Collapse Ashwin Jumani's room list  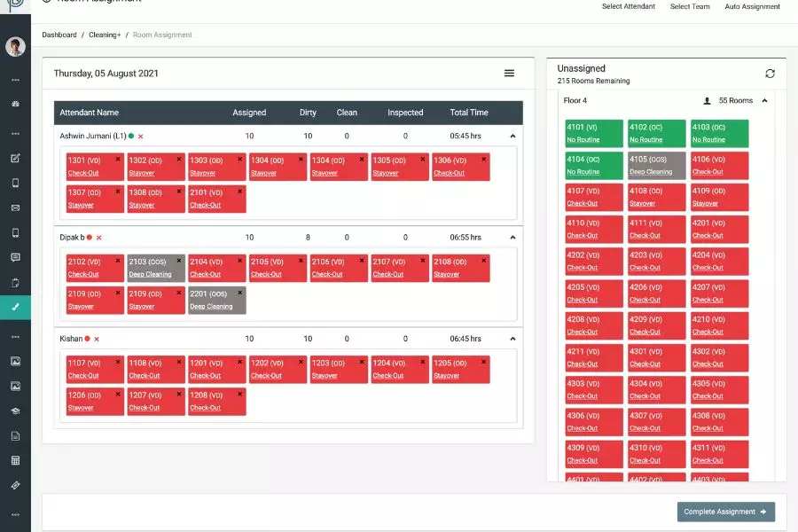coord(512,136)
